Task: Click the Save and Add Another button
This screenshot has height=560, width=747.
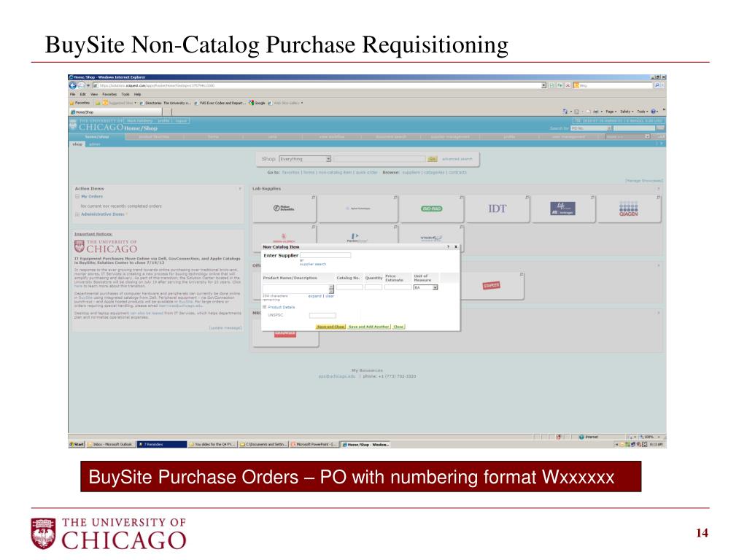Action: (368, 327)
